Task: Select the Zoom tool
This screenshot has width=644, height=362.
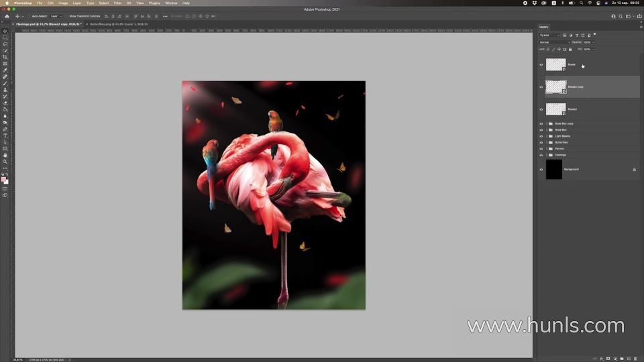Action: coord(5,162)
